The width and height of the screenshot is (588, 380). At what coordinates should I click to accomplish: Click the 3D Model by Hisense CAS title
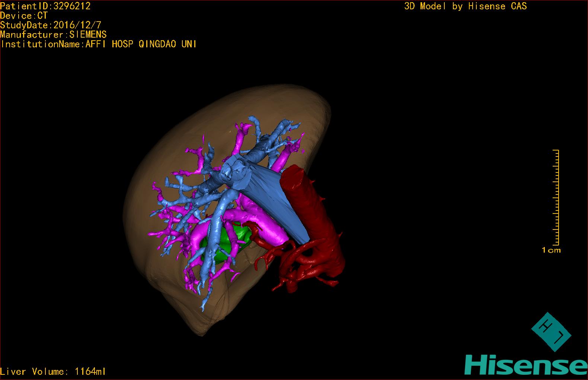tap(465, 6)
